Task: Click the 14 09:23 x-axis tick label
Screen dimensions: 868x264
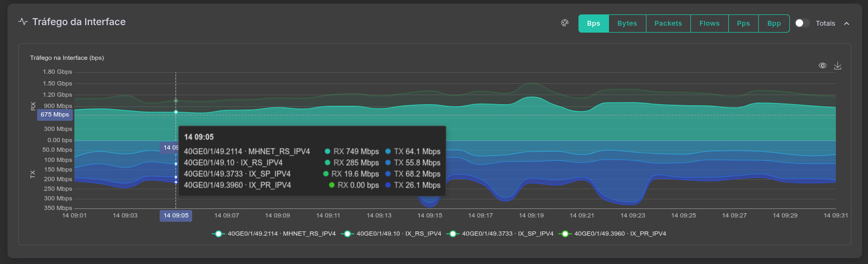Action: (x=633, y=216)
